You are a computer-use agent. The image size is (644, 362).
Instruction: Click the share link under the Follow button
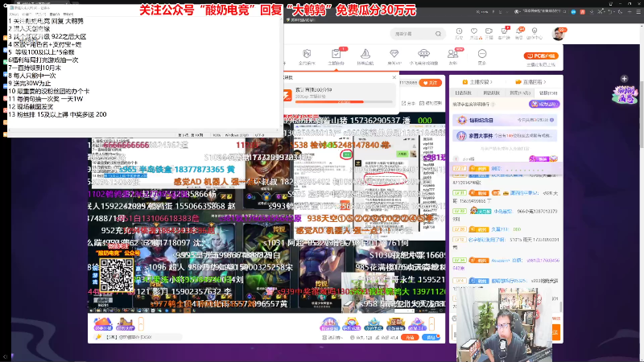[408, 104]
